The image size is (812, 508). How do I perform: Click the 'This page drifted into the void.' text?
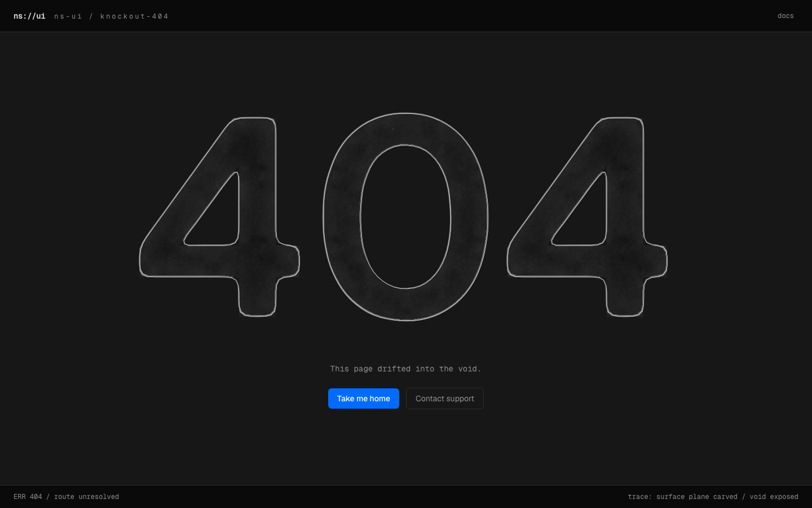406,369
